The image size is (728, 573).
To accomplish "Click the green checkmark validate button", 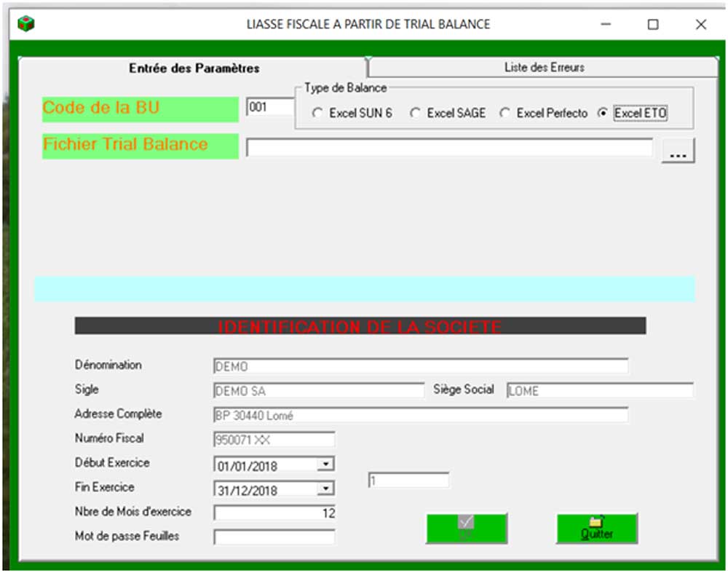I will click(x=466, y=528).
